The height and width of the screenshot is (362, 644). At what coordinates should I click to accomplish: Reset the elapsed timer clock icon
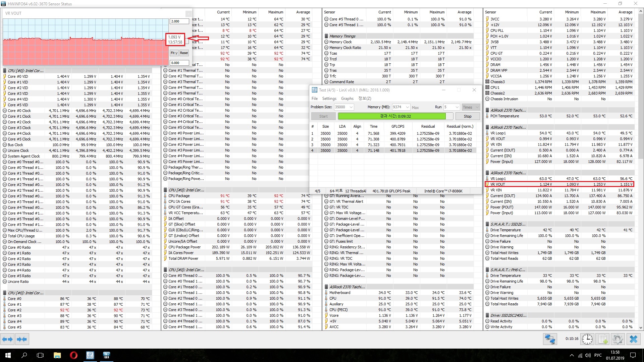click(x=587, y=339)
